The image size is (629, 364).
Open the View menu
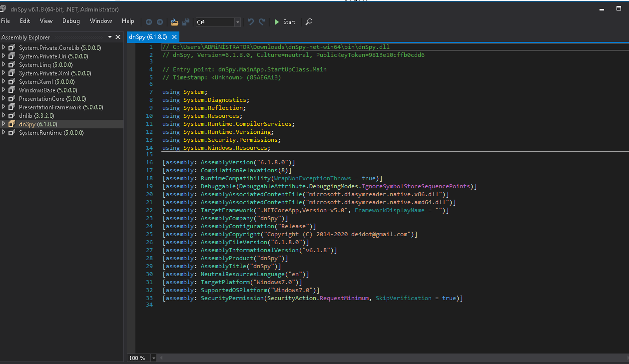[x=46, y=21]
